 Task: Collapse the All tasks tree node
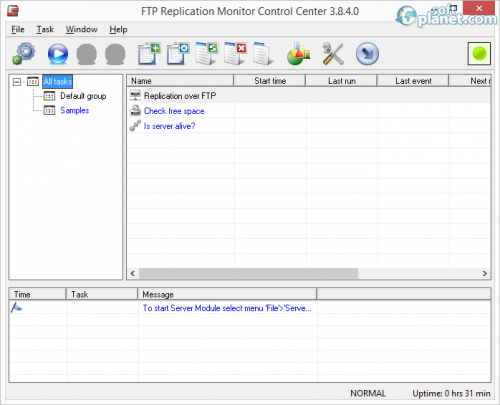click(x=17, y=82)
